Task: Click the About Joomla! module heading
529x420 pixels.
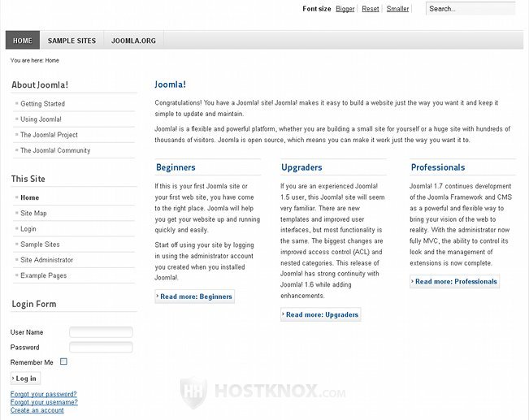Action: tap(40, 84)
